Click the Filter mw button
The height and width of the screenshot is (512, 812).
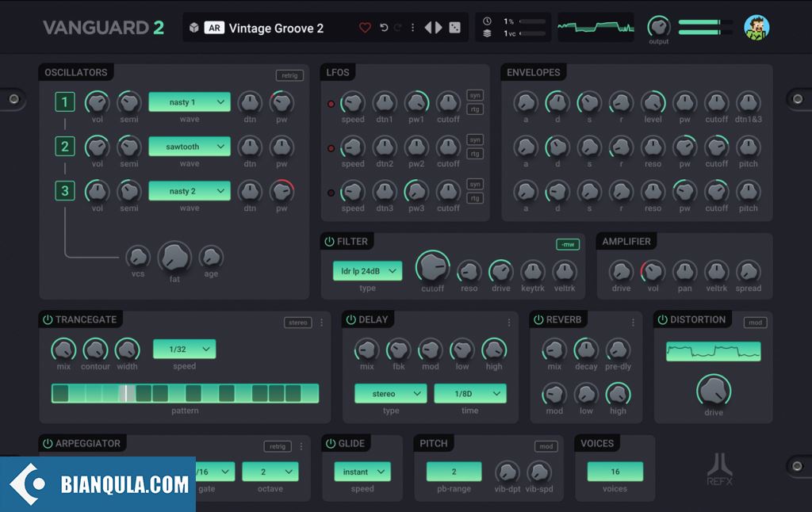(568, 244)
